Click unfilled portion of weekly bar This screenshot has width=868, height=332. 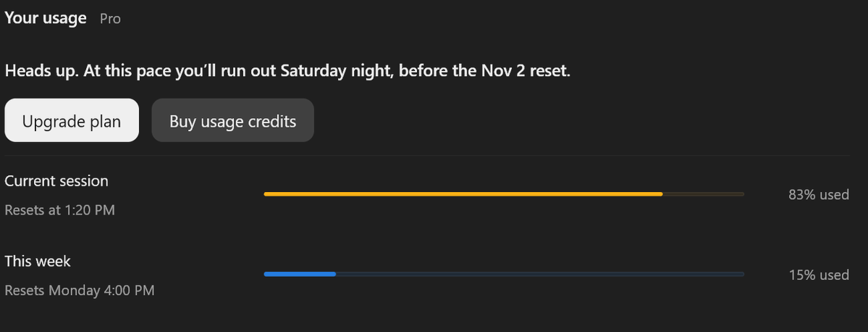pos(540,274)
